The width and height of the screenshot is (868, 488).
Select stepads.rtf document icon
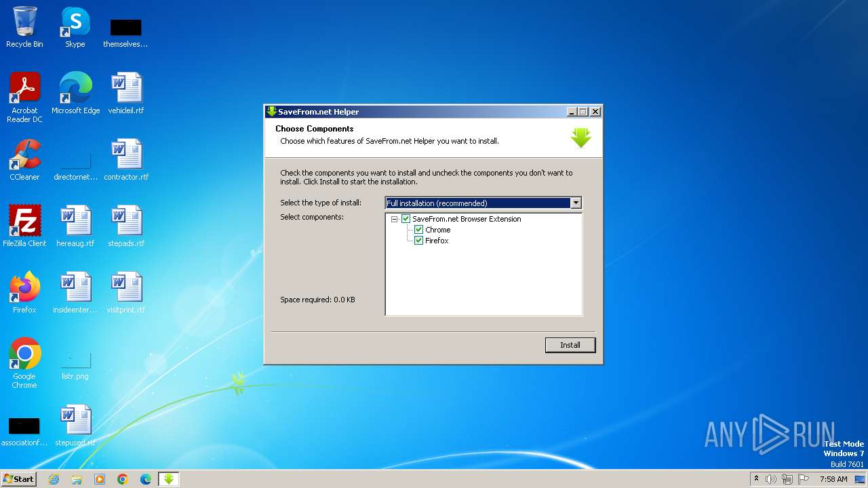(x=126, y=226)
